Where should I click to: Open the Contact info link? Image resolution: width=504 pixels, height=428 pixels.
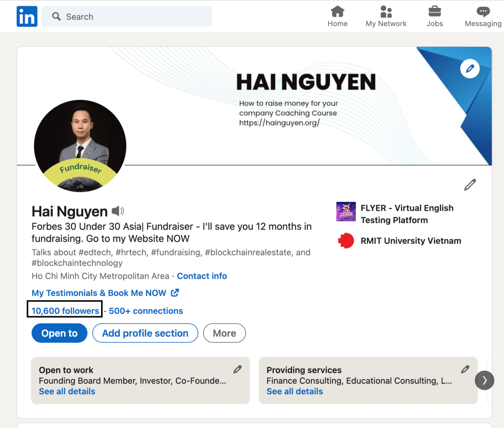[x=202, y=276]
